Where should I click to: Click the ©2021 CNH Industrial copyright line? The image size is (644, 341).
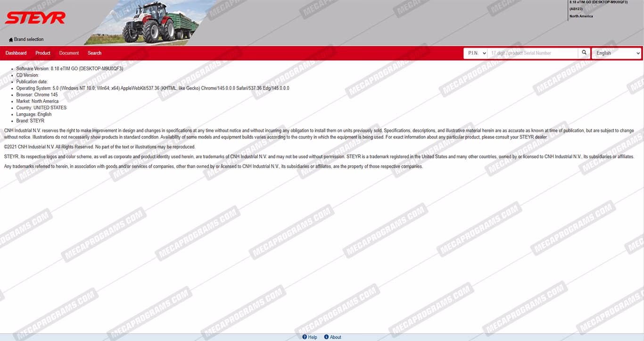(99, 147)
